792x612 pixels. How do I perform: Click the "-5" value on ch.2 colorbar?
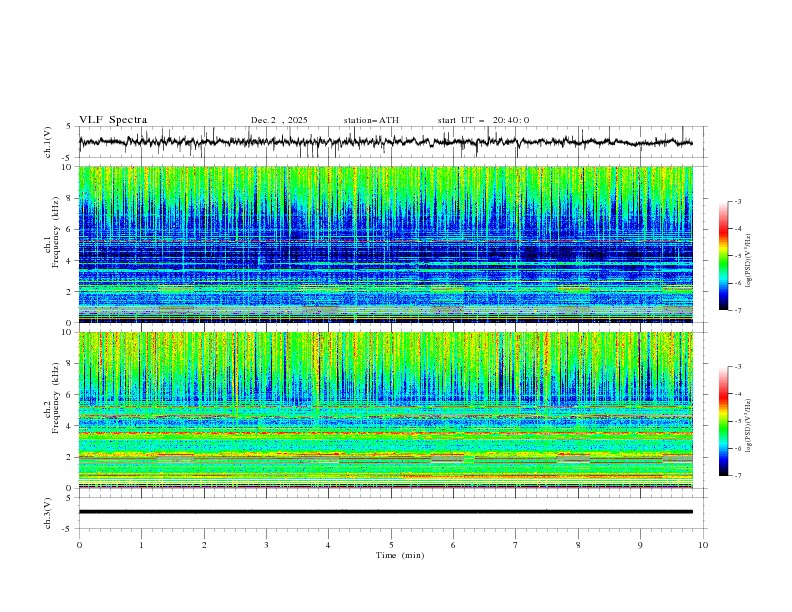[x=737, y=421]
